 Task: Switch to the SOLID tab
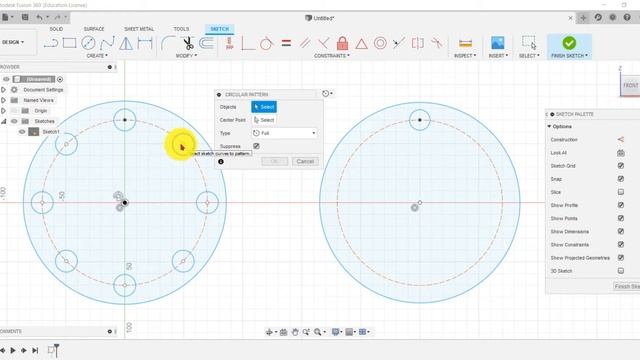tap(56, 29)
